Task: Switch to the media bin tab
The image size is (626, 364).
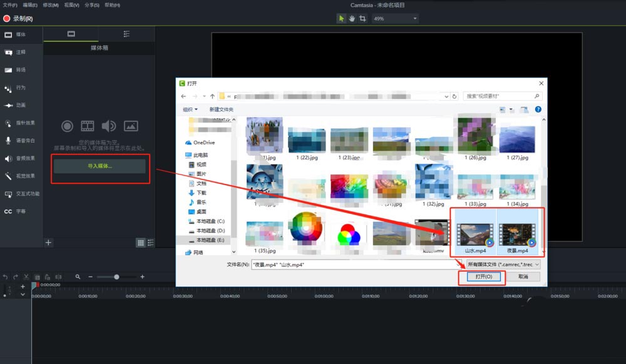Action: tap(71, 34)
